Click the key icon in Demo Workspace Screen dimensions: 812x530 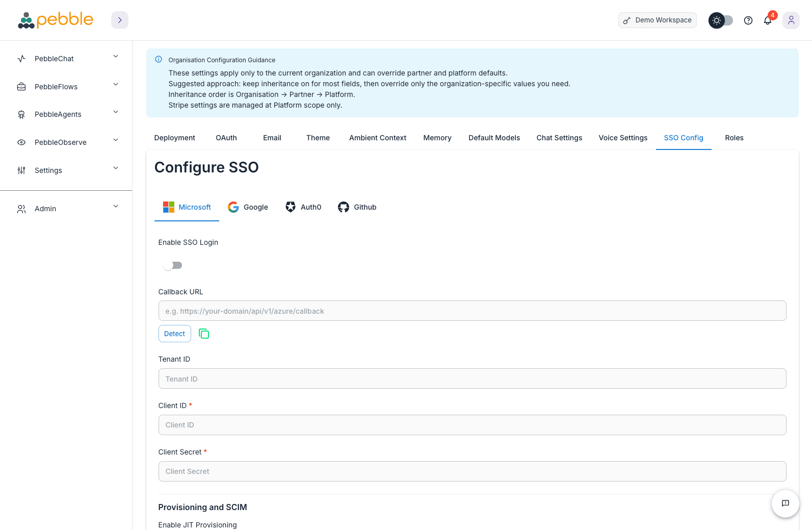point(627,20)
